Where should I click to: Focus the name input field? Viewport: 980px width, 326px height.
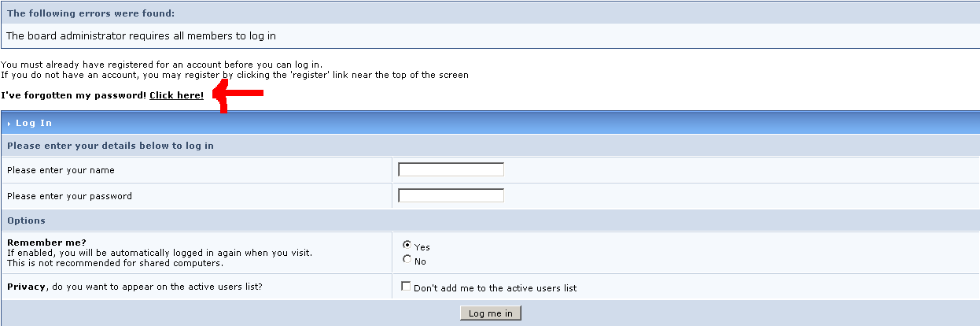click(451, 169)
